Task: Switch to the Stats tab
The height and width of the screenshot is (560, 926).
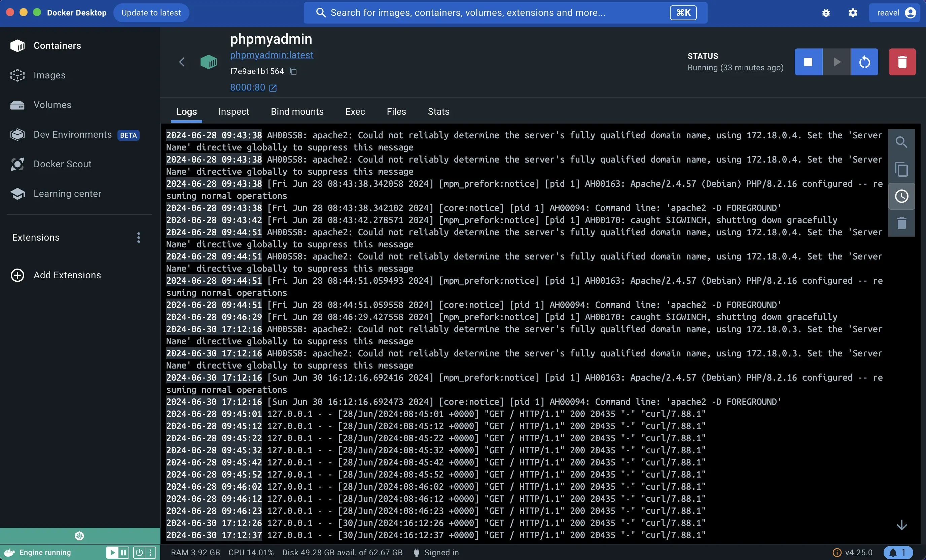Action: coord(438,111)
